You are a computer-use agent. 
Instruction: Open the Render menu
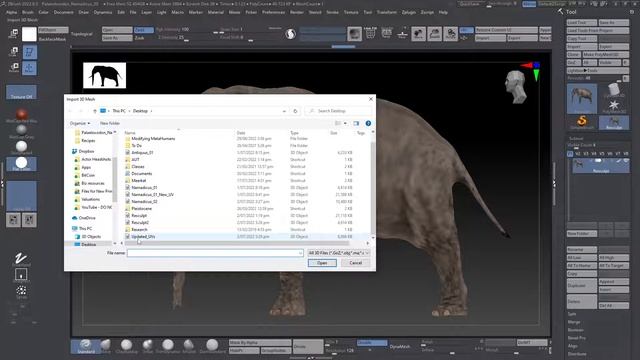point(296,12)
